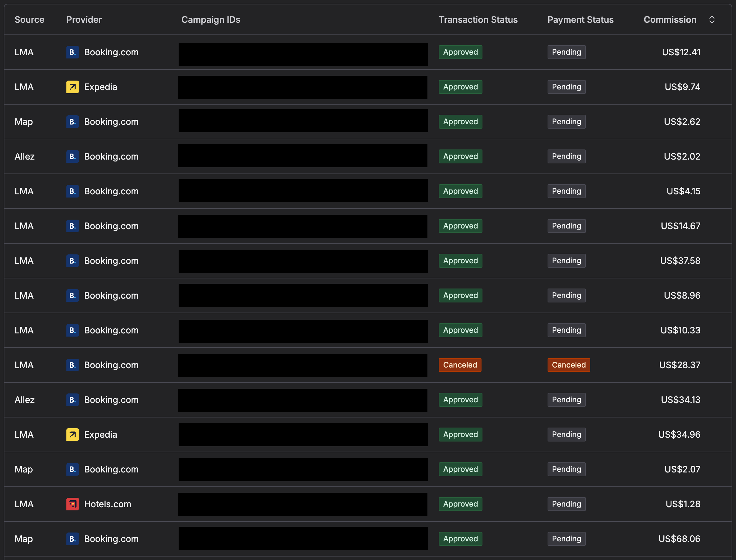Click the Booking.com logo in US$12.41 row
This screenshot has height=560, width=736.
72,52
